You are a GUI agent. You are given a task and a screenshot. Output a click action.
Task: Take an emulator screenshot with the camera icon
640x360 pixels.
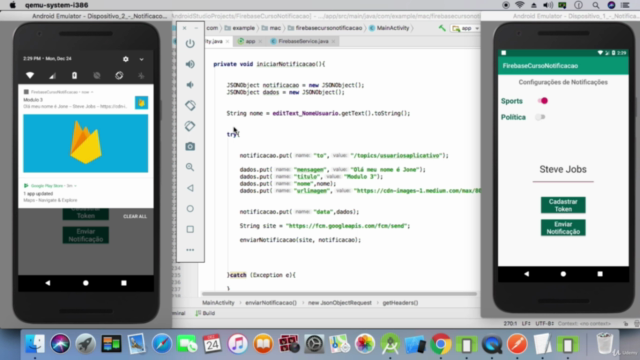click(190, 147)
